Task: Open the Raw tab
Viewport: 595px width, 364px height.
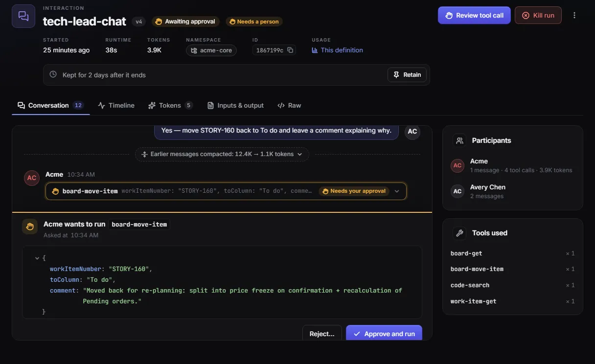Action: [289, 105]
